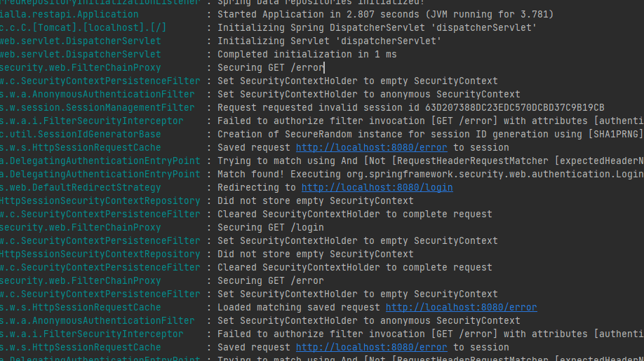Click the "Loaded matching saved request" text
Viewport: 644px width, 361px height.
pyautogui.click(x=299, y=307)
